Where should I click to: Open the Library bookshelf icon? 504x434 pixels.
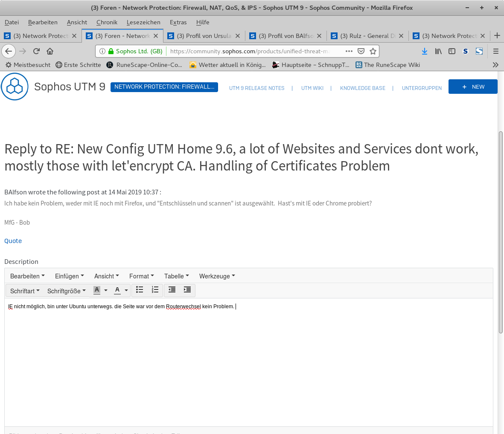tap(438, 51)
